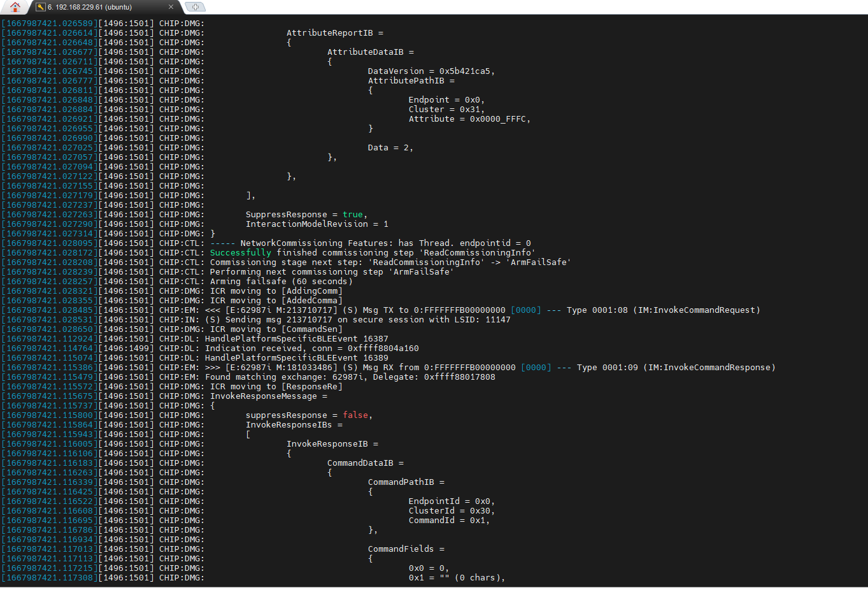Click 'InvokeResponseIB =' text
This screenshot has height=590, width=868.
(332, 444)
